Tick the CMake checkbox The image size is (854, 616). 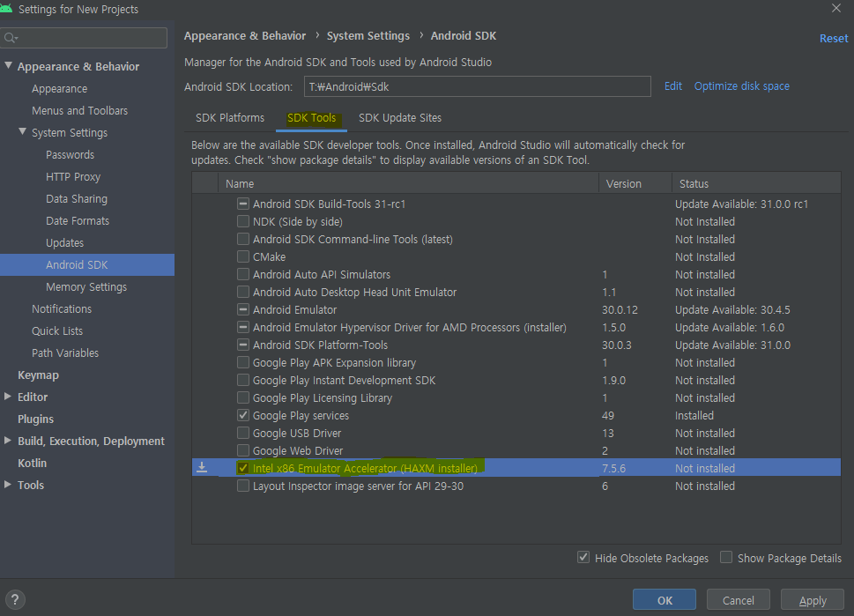point(243,256)
